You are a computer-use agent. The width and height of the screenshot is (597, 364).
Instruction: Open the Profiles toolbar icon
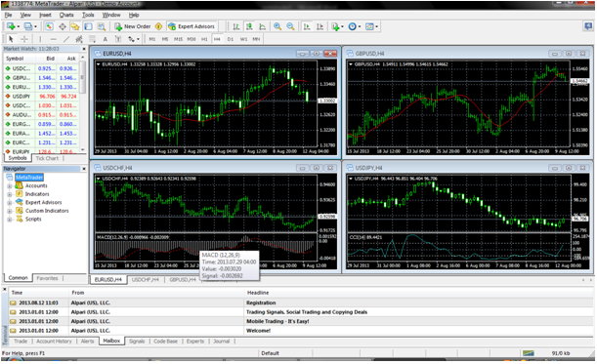point(27,26)
